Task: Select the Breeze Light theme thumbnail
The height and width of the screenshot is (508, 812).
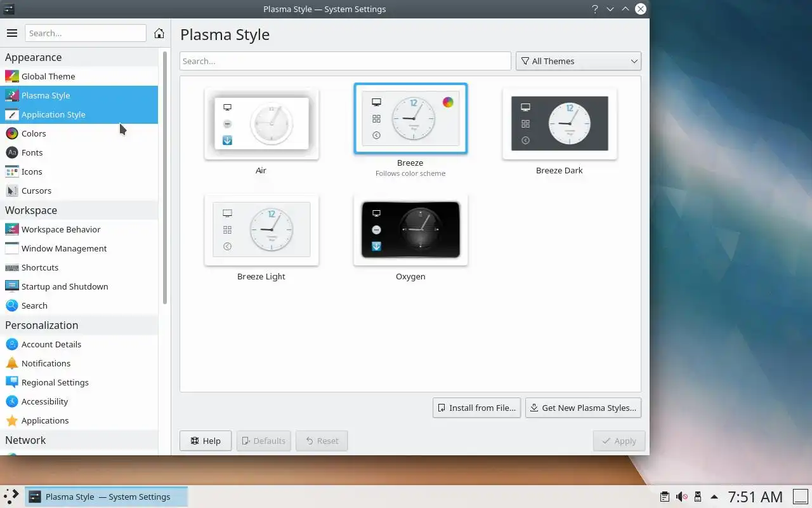Action: tap(261, 229)
